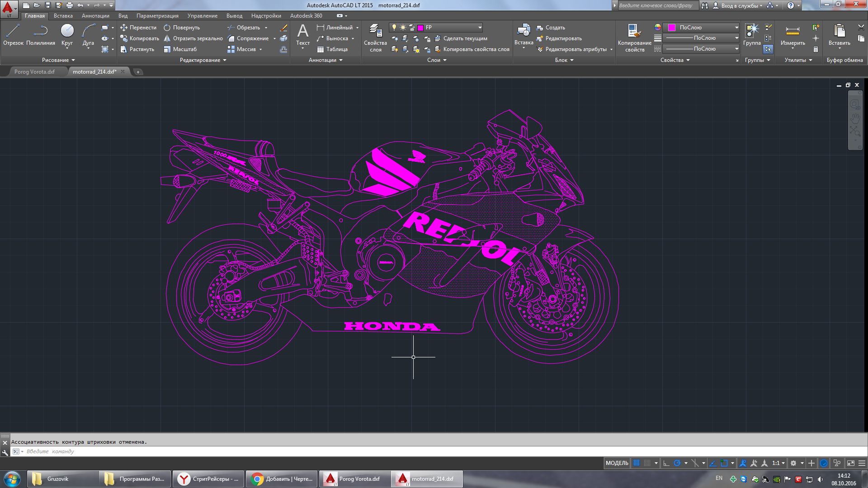The height and width of the screenshot is (488, 868).
Task: Select the Выноска leader tool
Action: (x=332, y=38)
